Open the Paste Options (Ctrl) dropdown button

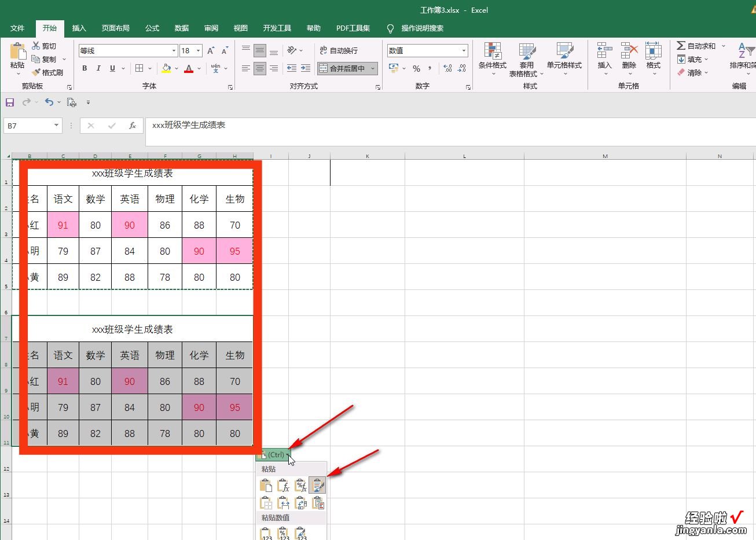click(x=273, y=454)
